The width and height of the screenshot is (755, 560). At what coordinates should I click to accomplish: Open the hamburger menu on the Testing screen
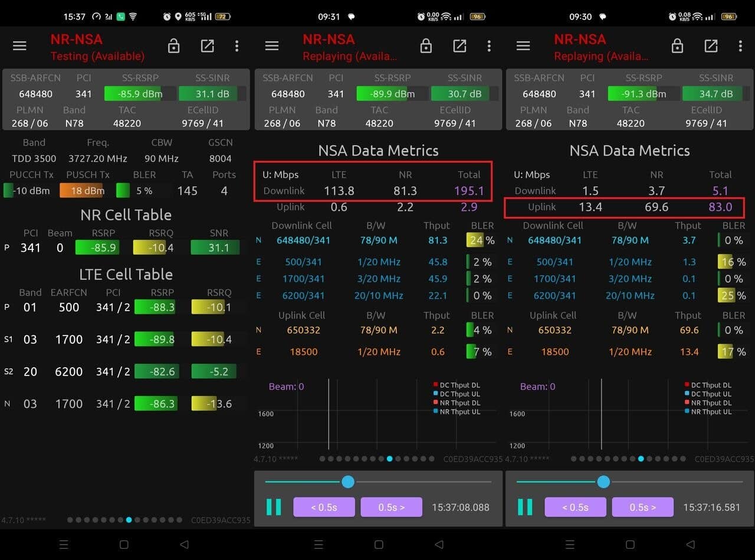click(x=19, y=46)
